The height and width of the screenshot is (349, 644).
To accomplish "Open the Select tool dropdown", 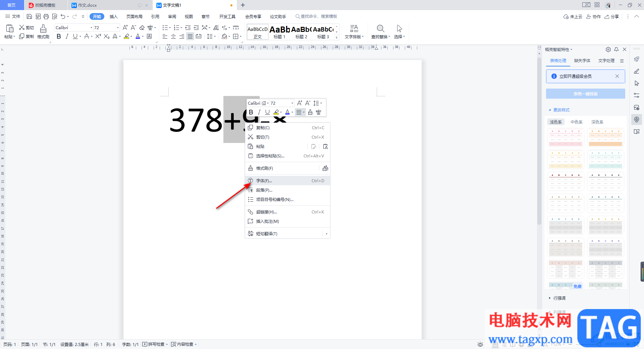I will [x=399, y=37].
